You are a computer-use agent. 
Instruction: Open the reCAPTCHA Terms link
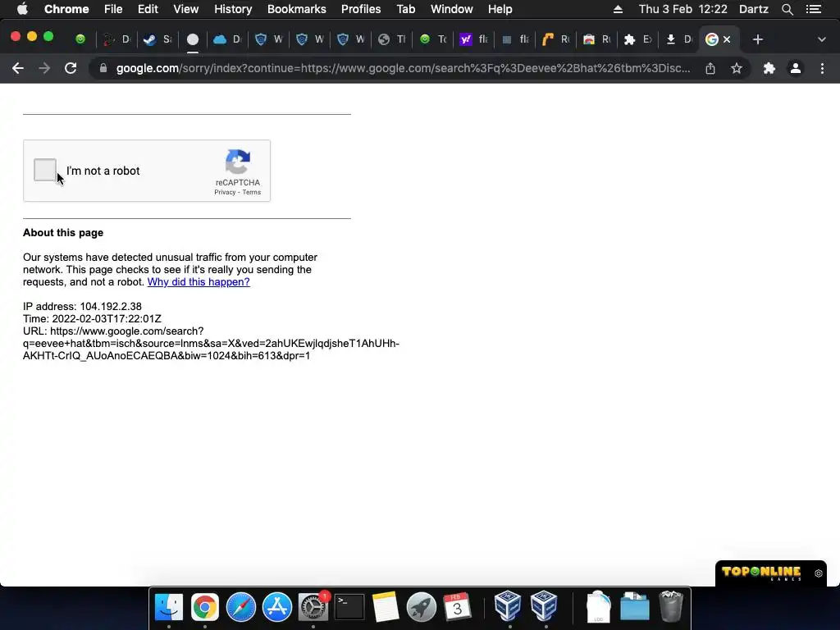coord(251,192)
